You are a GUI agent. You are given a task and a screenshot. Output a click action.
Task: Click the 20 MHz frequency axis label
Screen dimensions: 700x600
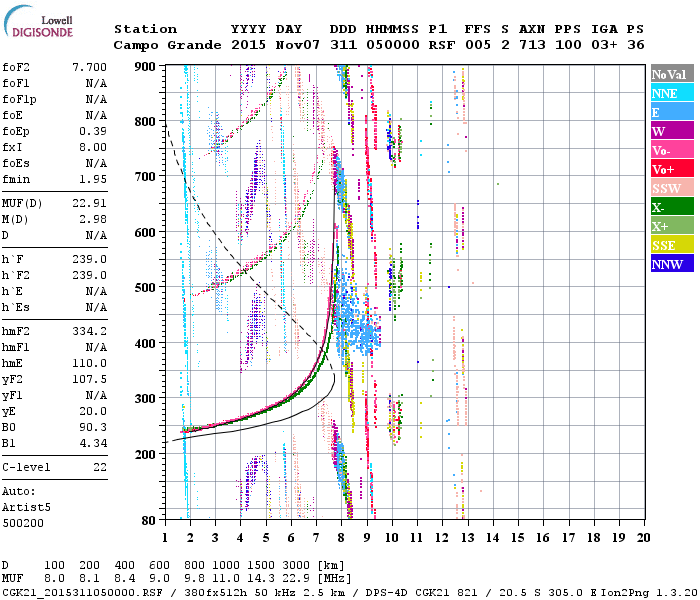click(643, 538)
